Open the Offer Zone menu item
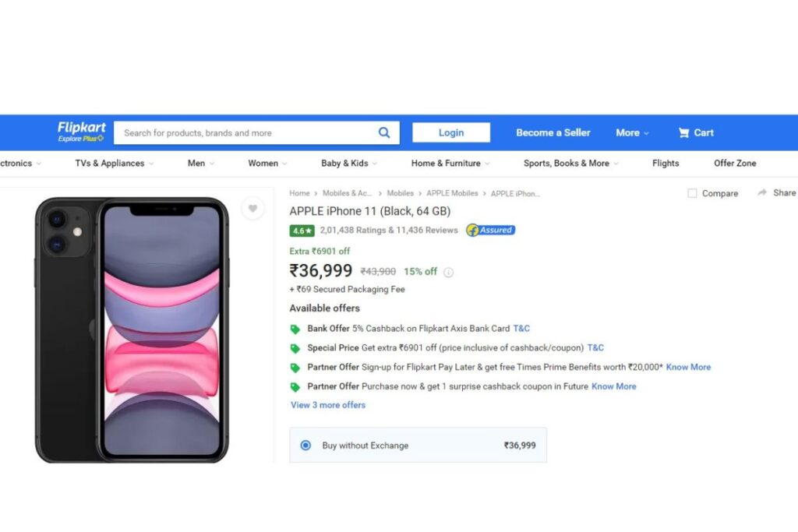The image size is (798, 532). pos(735,164)
